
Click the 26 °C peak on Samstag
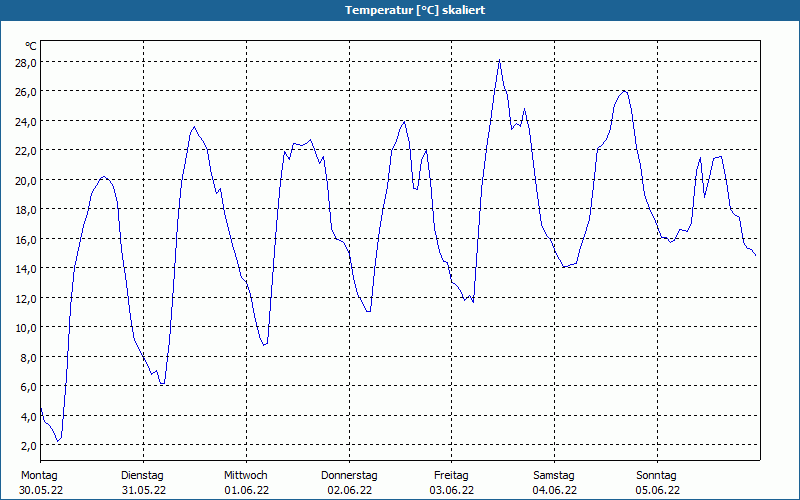(624, 91)
